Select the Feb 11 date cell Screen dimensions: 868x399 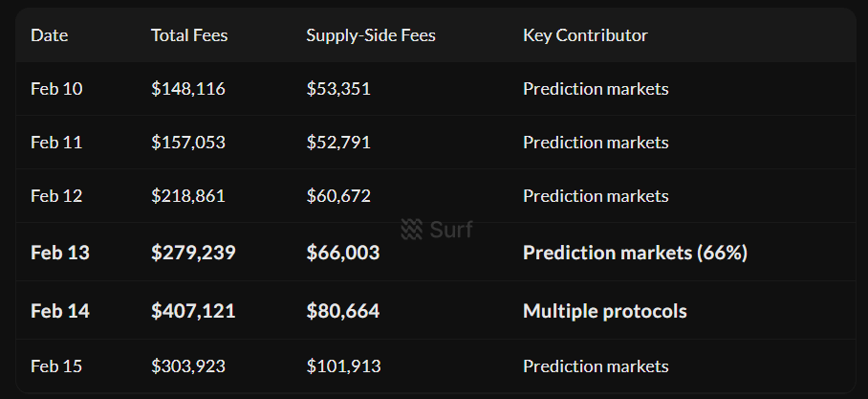coord(56,143)
